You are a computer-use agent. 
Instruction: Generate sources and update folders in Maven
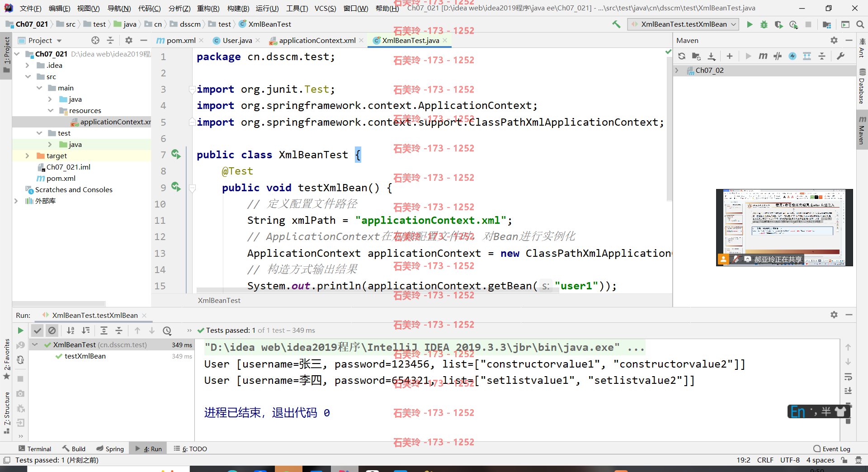click(x=696, y=56)
